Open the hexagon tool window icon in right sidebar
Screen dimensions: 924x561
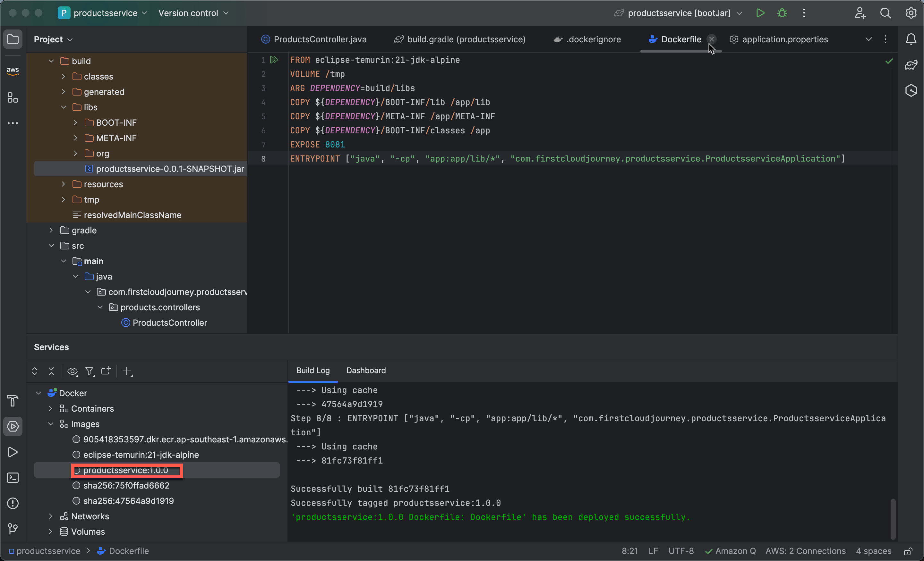911,90
